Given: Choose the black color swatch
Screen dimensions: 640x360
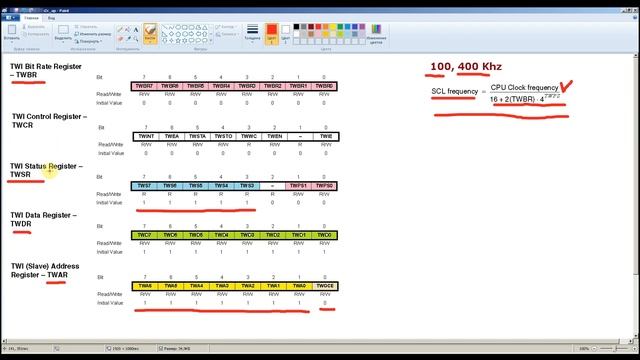Looking at the screenshot, I should tap(296, 27).
